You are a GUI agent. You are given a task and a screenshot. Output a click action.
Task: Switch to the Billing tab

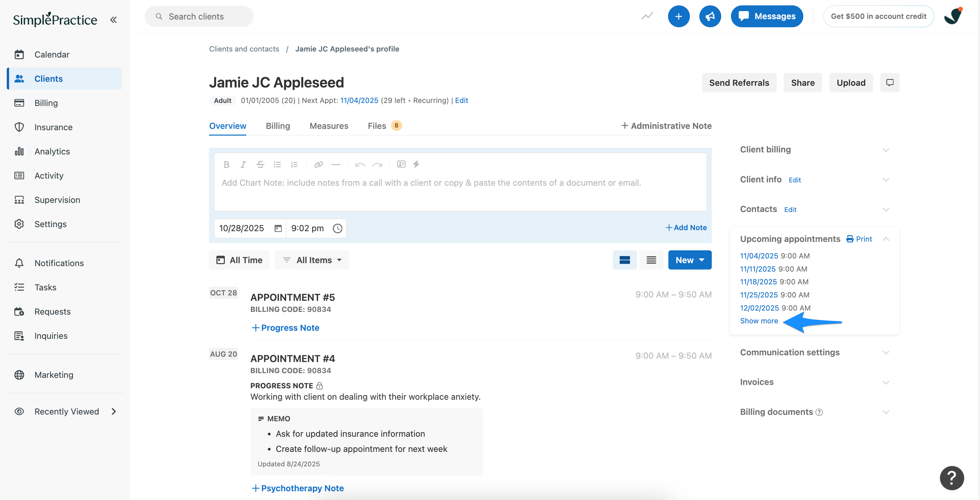click(278, 126)
